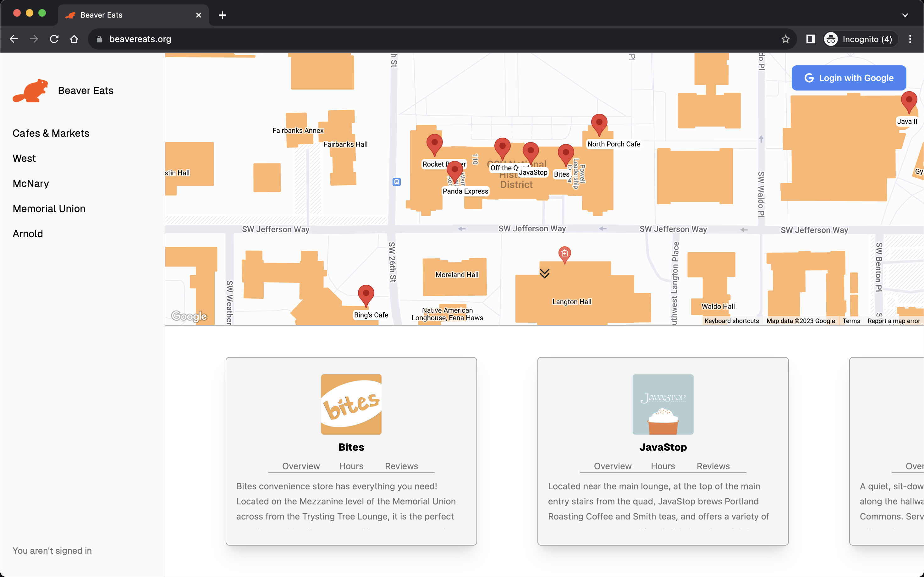Open the Hours tab for Bites

tap(351, 466)
